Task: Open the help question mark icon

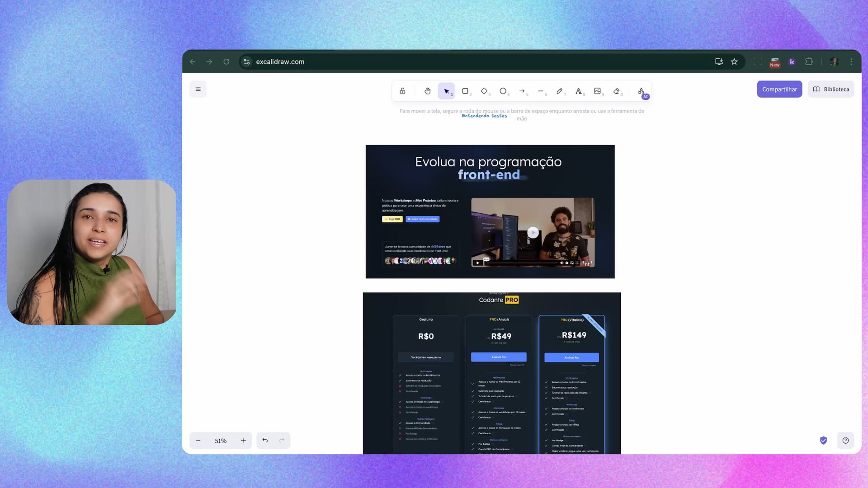Action: 845,441
